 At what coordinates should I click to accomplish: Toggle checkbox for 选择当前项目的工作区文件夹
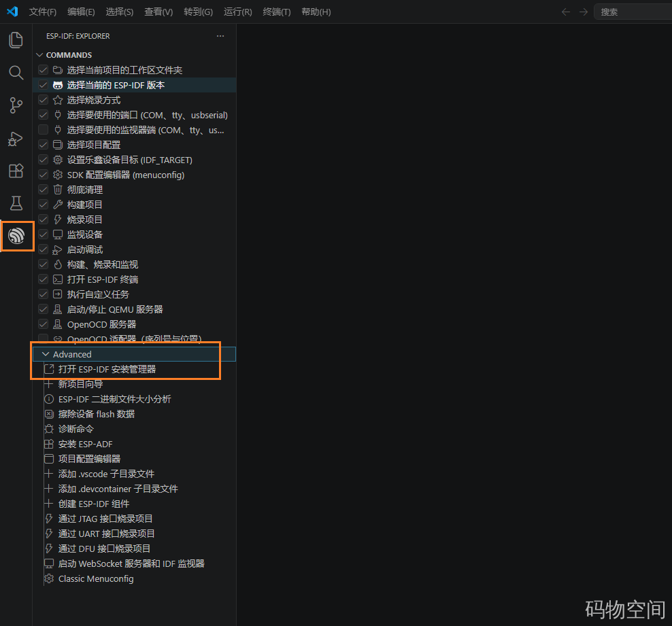(44, 70)
